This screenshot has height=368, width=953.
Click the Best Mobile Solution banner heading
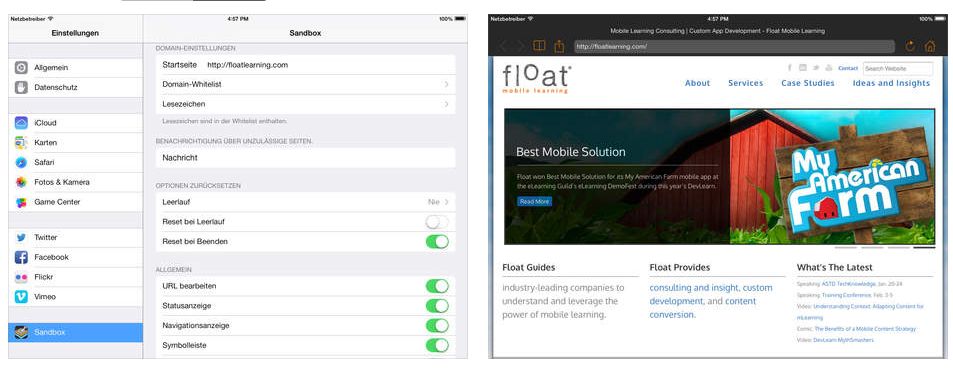(571, 152)
